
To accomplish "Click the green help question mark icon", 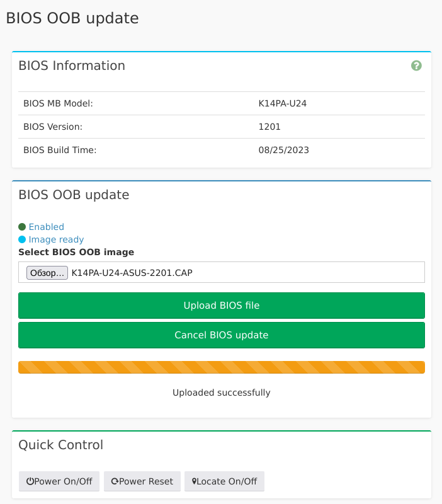I will tap(416, 66).
